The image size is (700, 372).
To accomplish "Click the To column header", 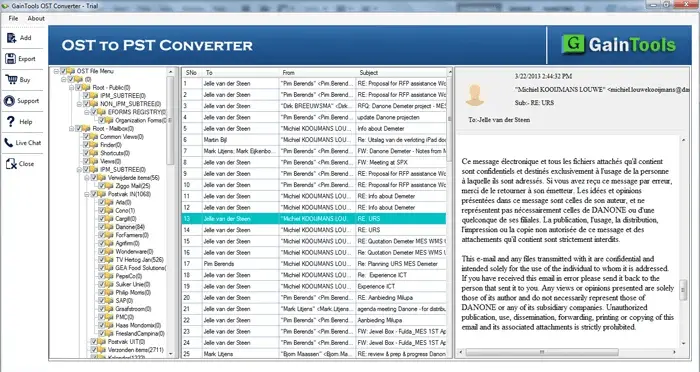I will coord(241,72).
